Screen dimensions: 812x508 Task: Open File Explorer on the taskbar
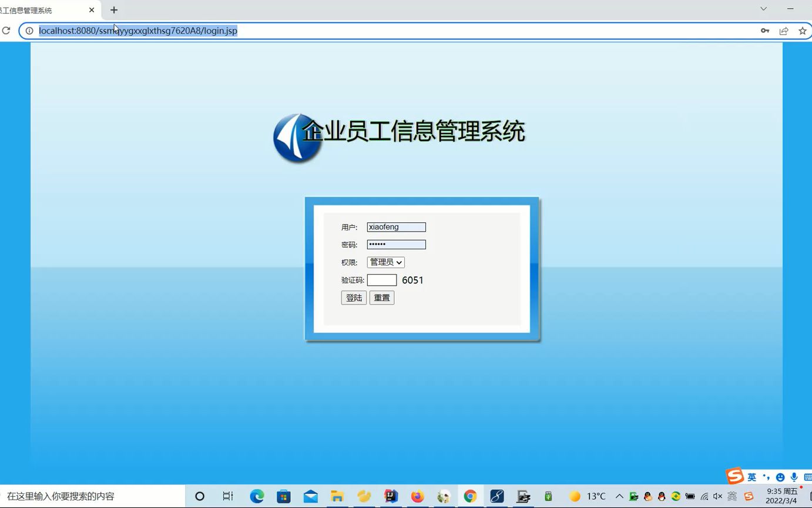tap(337, 496)
